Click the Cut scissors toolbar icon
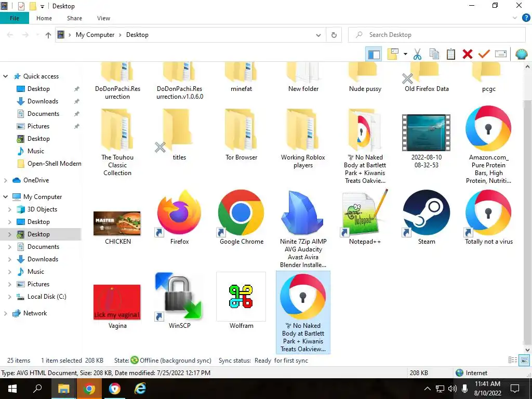The height and width of the screenshot is (399, 532). click(x=417, y=54)
